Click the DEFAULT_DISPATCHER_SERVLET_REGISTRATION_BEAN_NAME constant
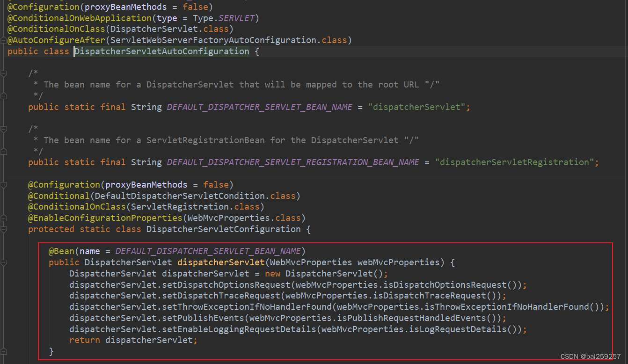628x364 pixels. coord(292,162)
